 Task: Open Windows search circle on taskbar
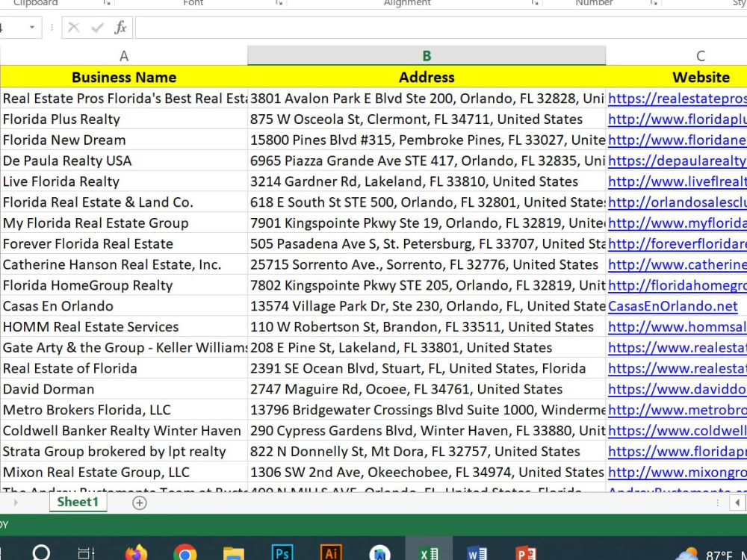pyautogui.click(x=41, y=552)
